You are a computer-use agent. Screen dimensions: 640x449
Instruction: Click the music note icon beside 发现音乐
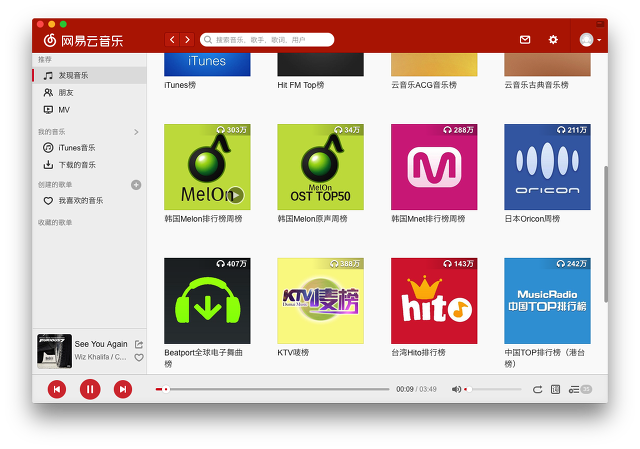pyautogui.click(x=48, y=76)
